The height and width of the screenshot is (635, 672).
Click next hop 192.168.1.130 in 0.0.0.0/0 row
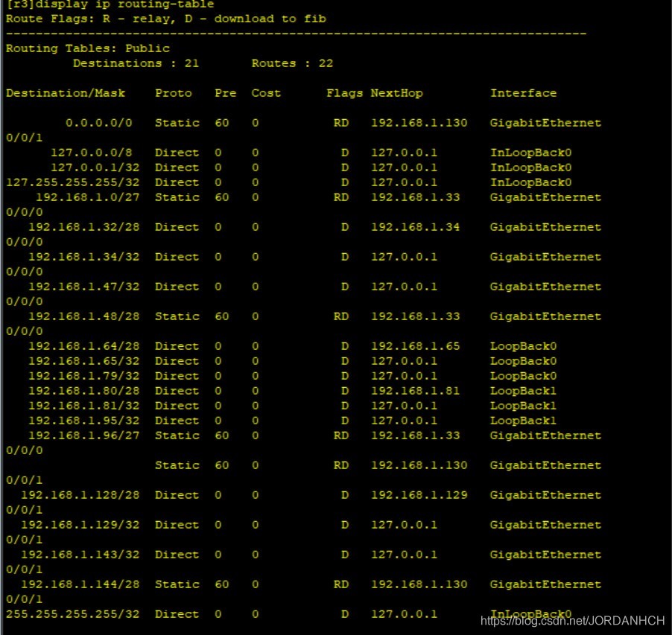[419, 123]
